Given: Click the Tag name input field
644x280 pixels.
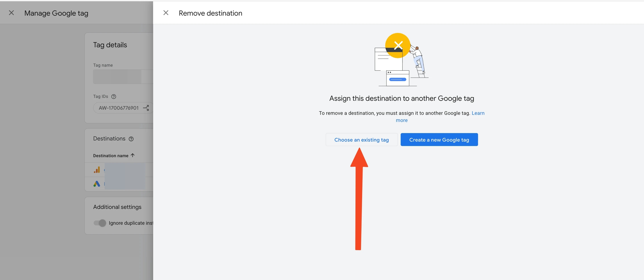Looking at the screenshot, I should [123, 76].
